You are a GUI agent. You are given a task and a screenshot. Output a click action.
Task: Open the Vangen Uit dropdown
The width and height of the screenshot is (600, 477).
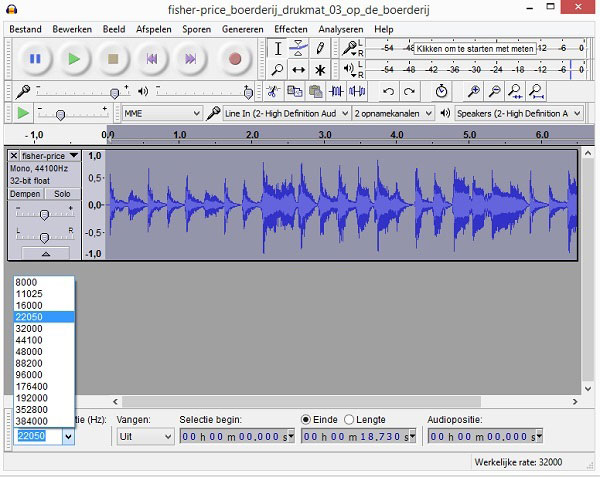tap(145, 436)
